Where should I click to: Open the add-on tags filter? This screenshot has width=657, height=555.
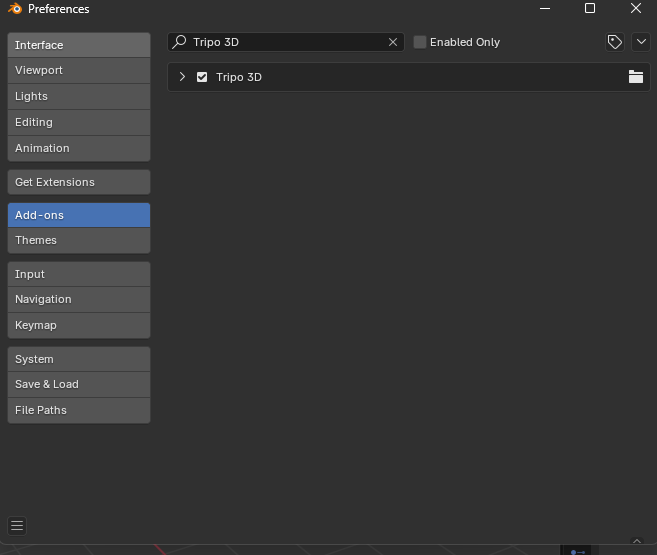615,42
